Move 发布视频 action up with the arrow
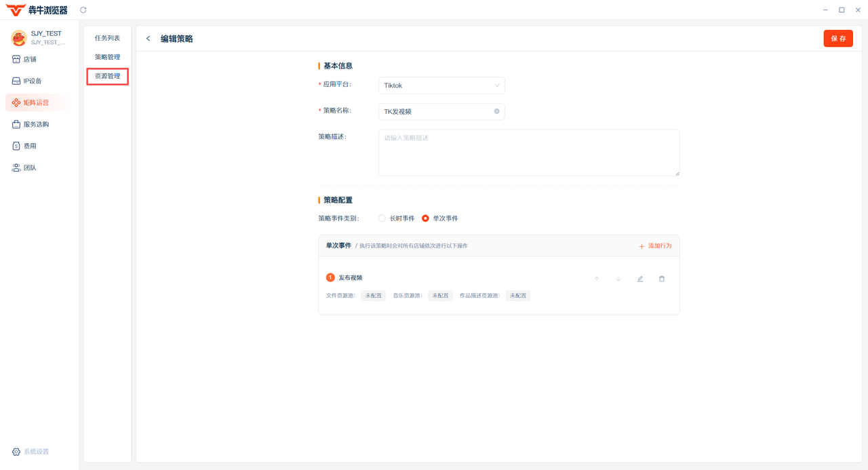This screenshot has height=470, width=868. coord(597,279)
